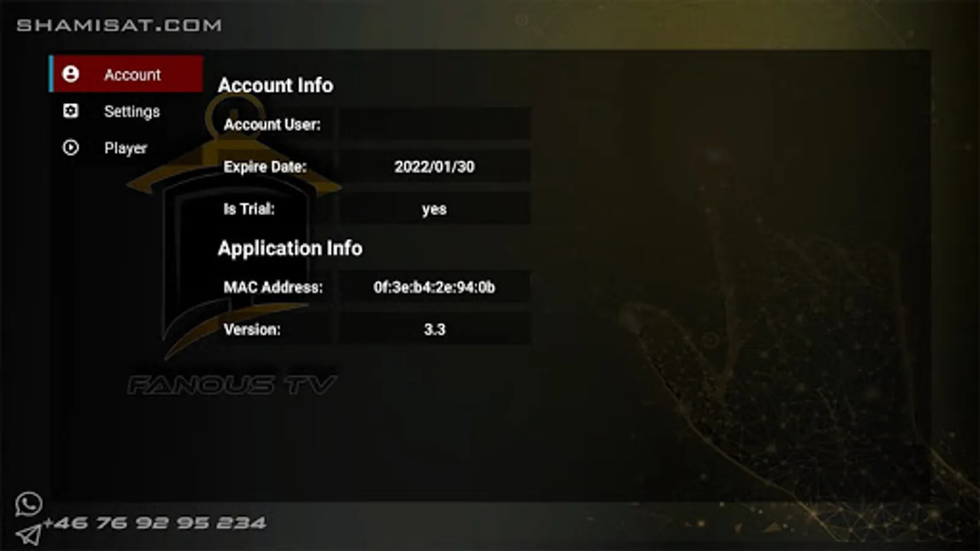
Task: Click the Settings gear icon
Action: coord(70,111)
